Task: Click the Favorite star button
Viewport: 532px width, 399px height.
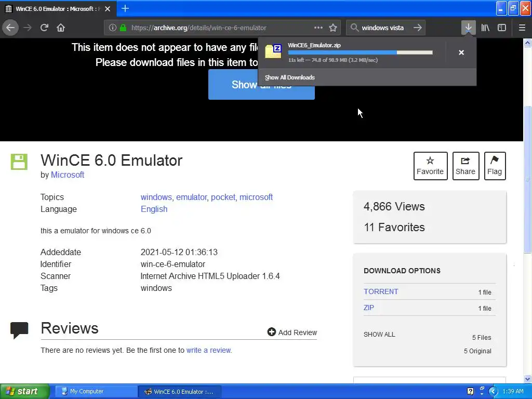Action: coord(430,166)
